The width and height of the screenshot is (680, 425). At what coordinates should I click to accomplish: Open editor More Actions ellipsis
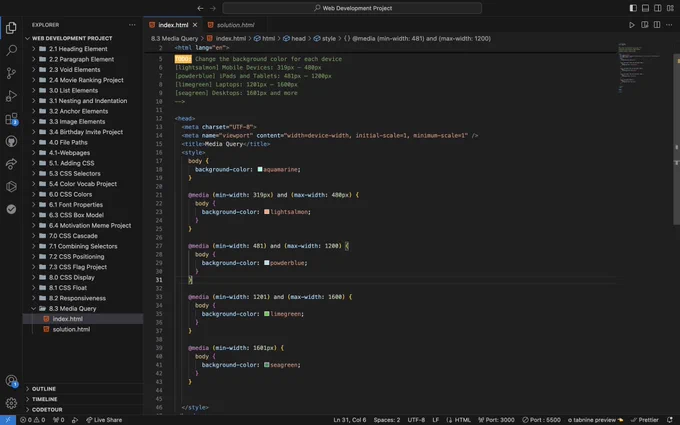click(669, 25)
